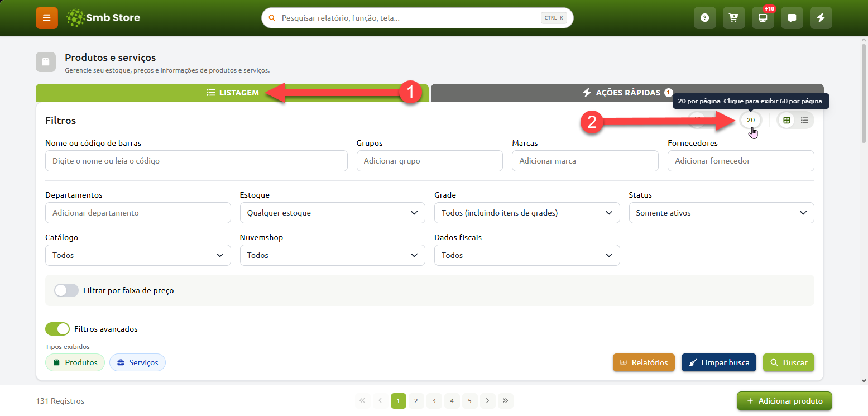Viewport: 868px width, 416px height.
Task: Click the Relatórios button
Action: click(644, 362)
